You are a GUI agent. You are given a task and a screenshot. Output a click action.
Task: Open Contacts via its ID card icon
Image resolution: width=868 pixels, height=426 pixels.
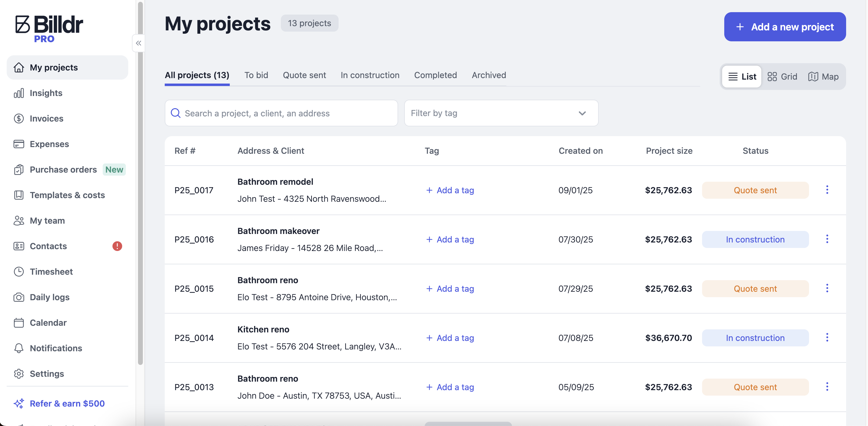click(x=19, y=246)
